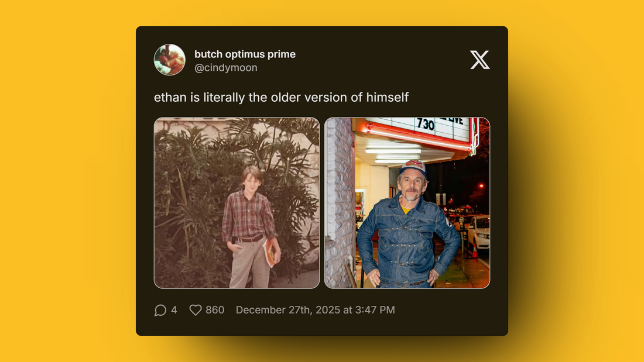Like the tweet with the heart icon

click(196, 311)
